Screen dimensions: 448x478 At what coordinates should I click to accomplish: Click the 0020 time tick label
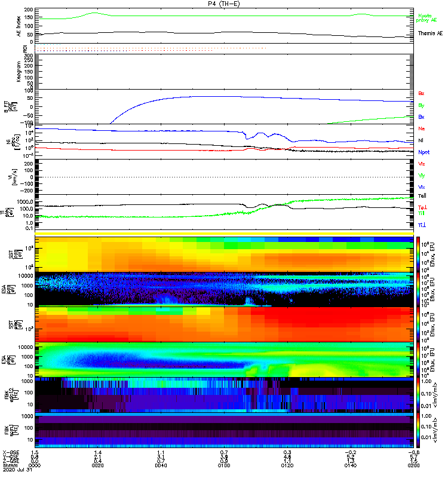click(97, 465)
